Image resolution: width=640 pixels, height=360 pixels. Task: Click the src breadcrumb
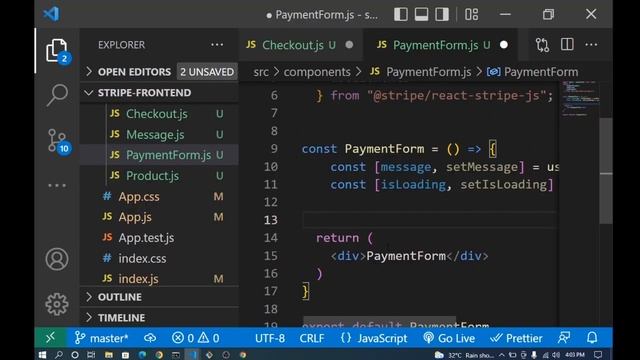coord(261,72)
